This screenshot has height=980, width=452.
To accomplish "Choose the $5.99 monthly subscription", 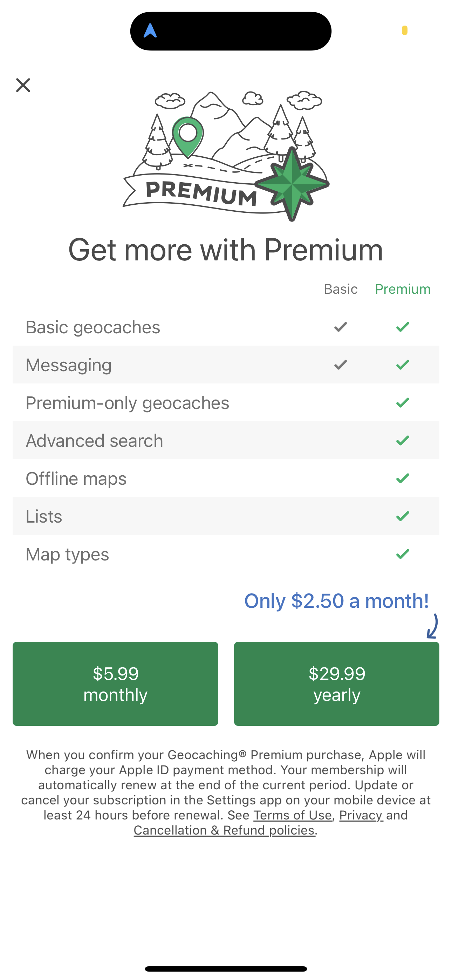I will [115, 683].
